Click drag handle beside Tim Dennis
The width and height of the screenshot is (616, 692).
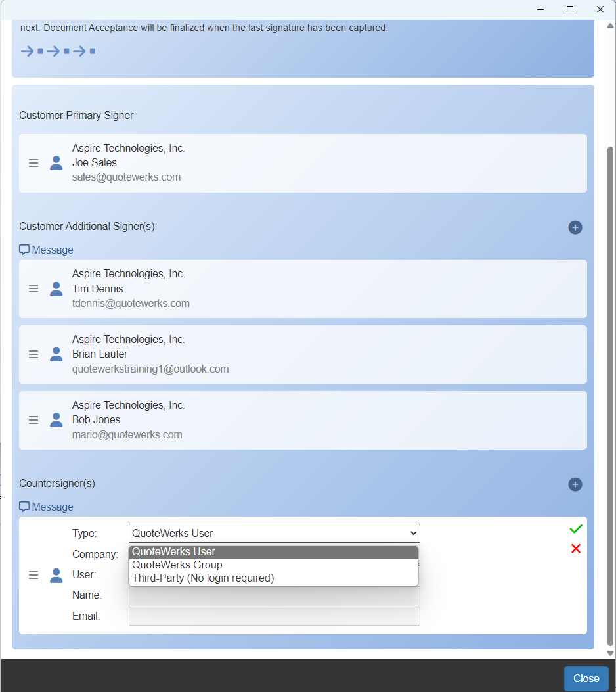click(33, 288)
